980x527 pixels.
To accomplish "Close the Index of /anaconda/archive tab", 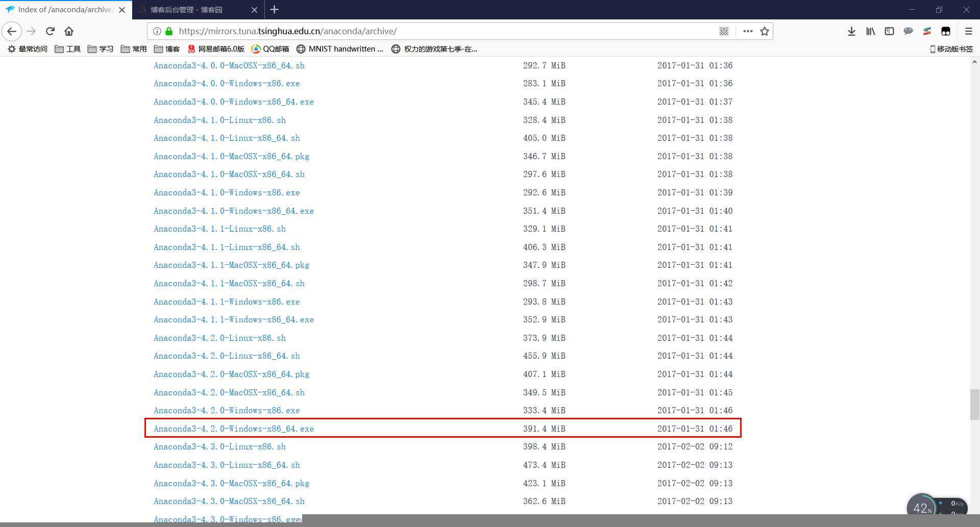I will [x=122, y=10].
